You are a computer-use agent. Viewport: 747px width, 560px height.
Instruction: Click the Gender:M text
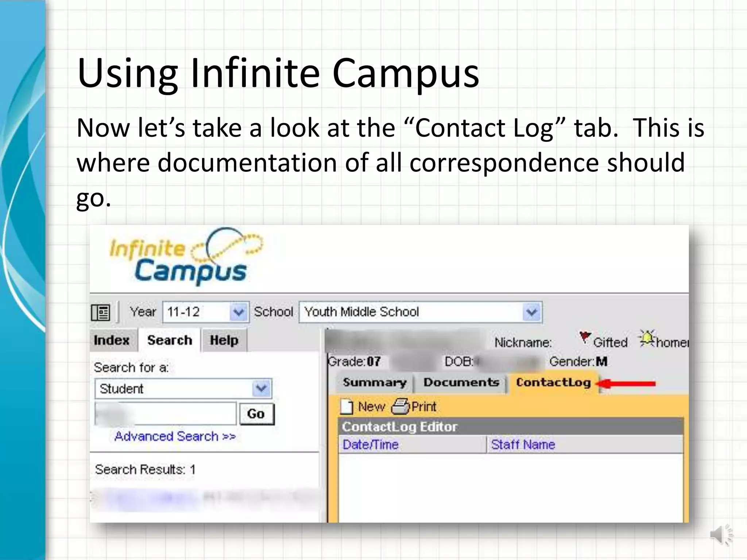click(x=578, y=362)
